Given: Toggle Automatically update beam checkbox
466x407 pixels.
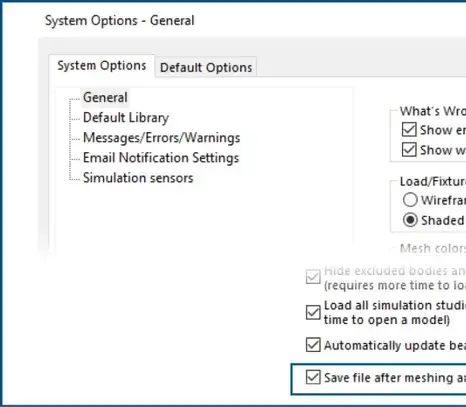Looking at the screenshot, I should pos(313,345).
